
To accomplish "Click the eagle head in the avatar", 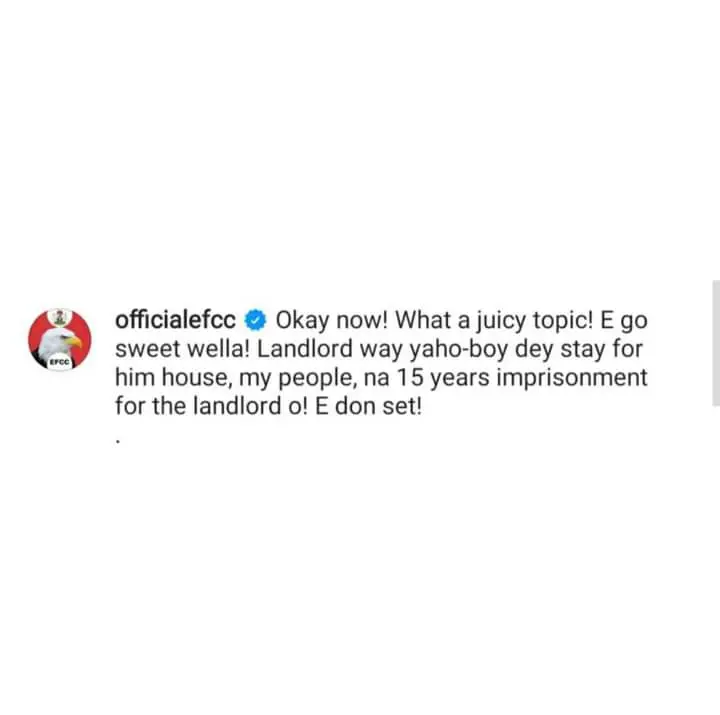I will (62, 342).
